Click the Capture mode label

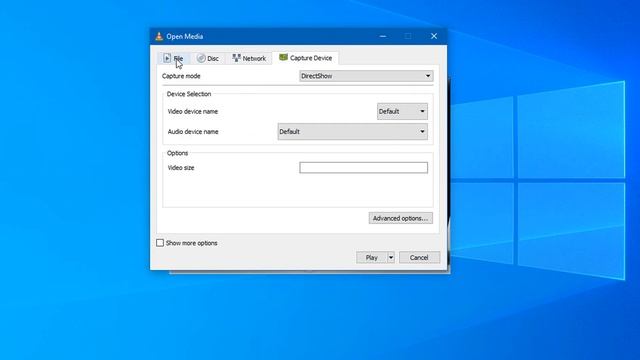click(x=181, y=76)
